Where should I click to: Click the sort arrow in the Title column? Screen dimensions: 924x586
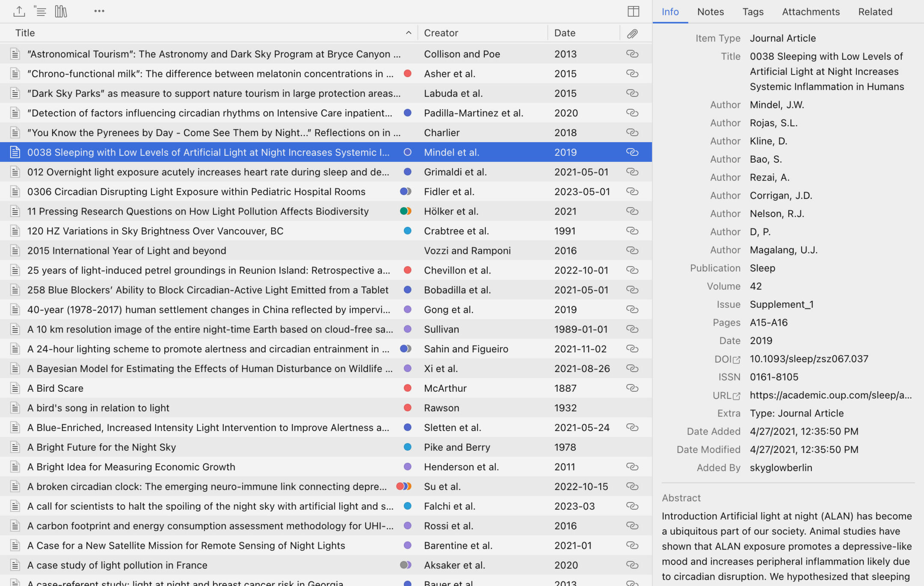(409, 33)
